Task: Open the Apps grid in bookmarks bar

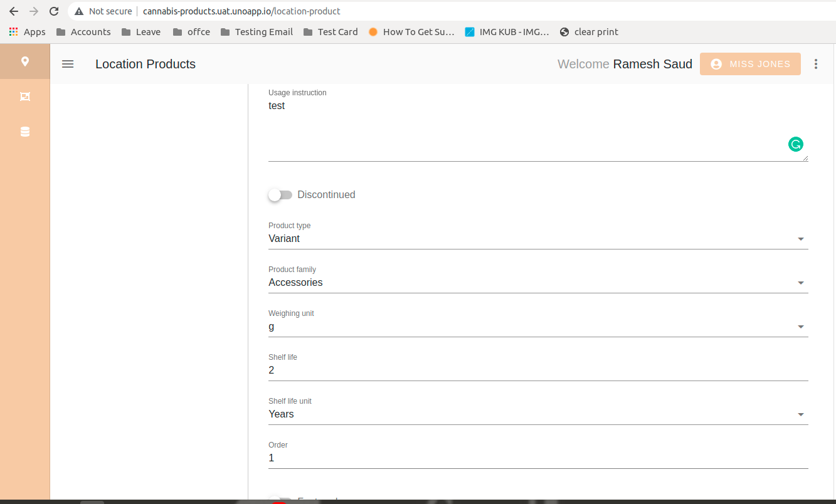Action: click(28, 32)
